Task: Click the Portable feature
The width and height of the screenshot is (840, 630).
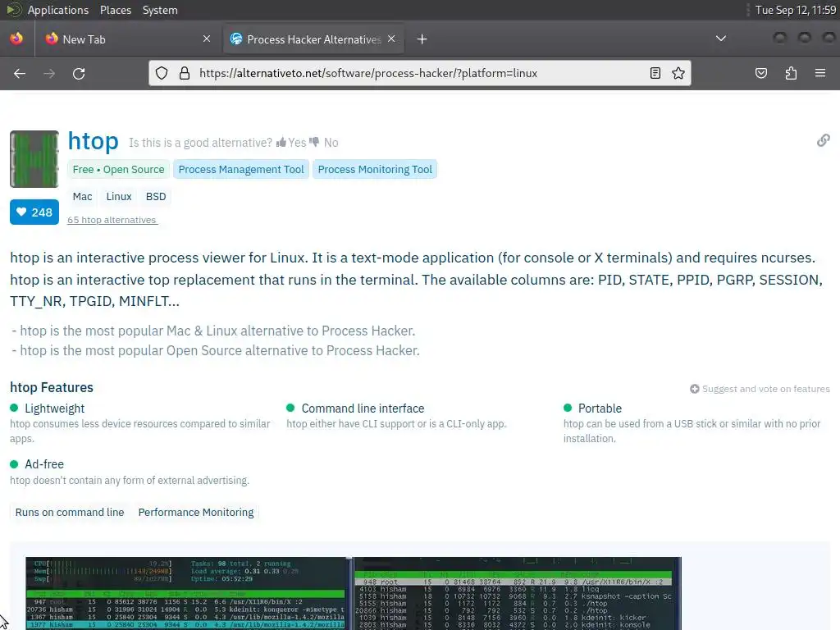Action: [x=600, y=409]
